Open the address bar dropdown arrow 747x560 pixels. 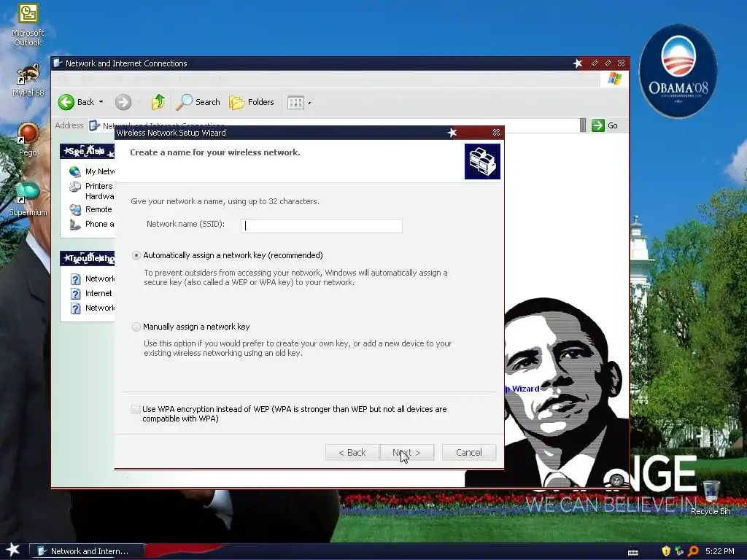[583, 125]
